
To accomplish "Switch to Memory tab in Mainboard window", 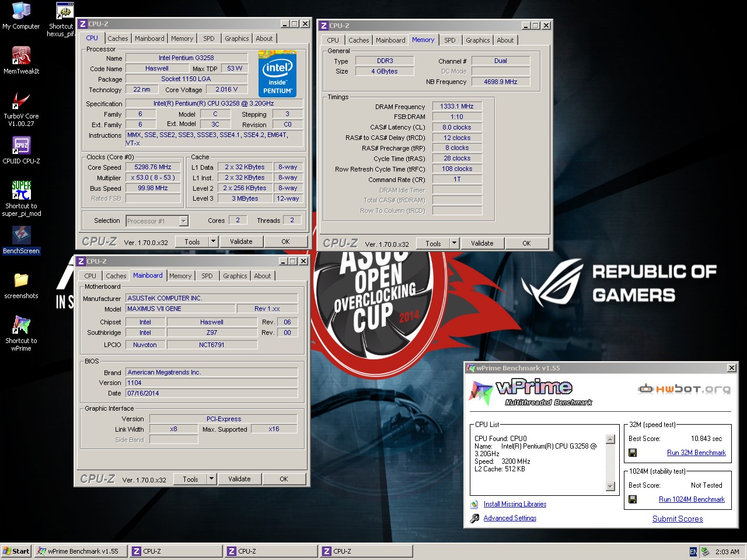I will [180, 276].
